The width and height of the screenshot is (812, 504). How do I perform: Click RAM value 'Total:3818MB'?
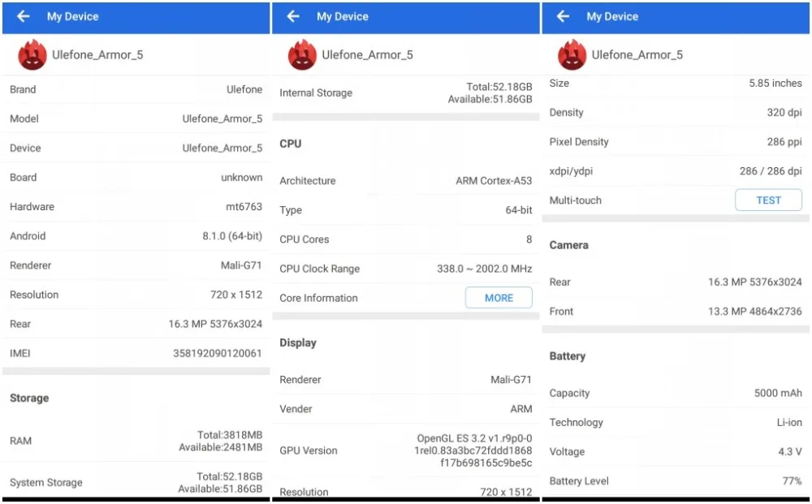click(x=230, y=435)
